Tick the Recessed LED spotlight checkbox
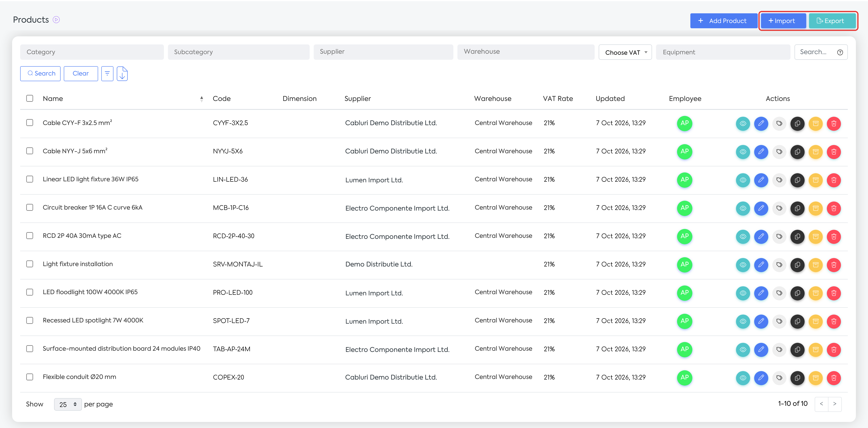Image resolution: width=868 pixels, height=428 pixels. 30,320
